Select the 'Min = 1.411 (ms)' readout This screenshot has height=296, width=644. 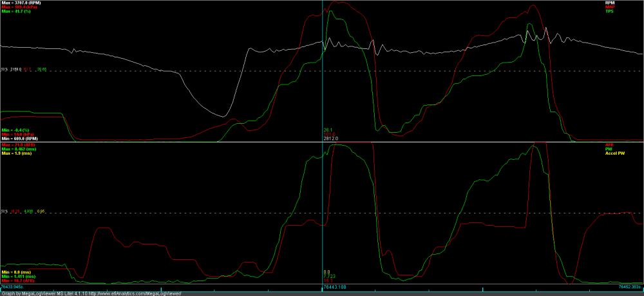17,276
